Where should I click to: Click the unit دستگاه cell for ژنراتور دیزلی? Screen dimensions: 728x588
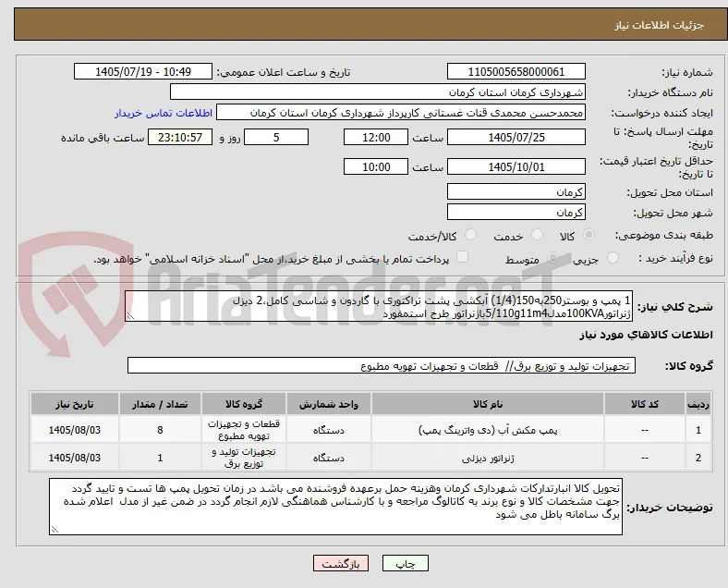click(x=328, y=458)
